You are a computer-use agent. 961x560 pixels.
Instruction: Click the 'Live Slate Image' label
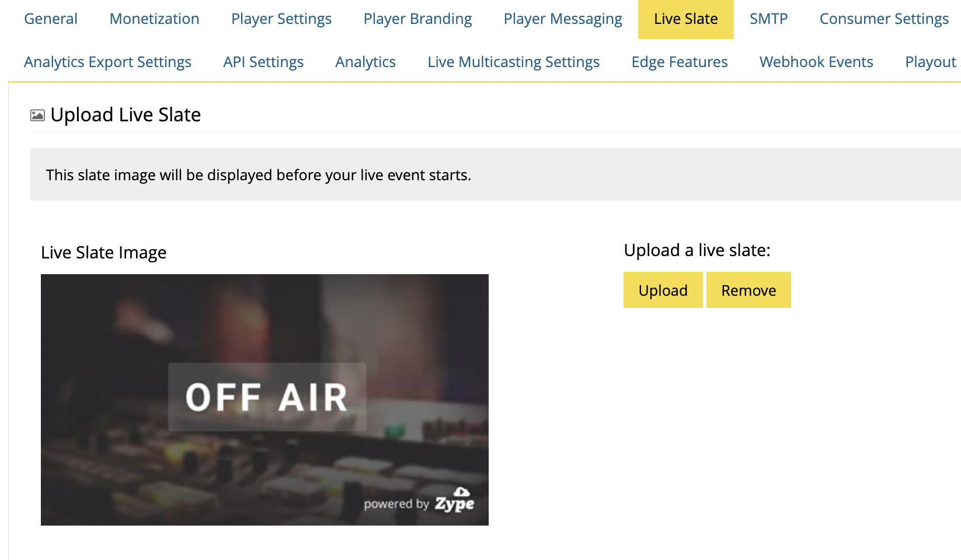click(x=103, y=253)
